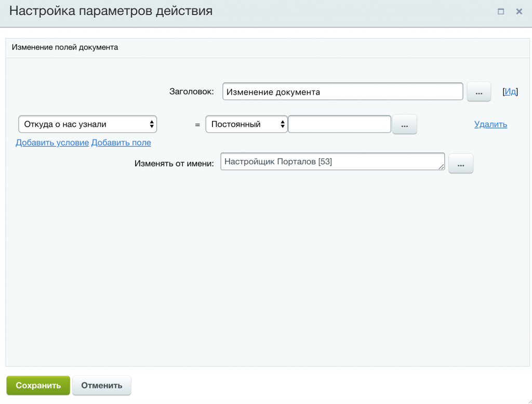The image size is (532, 404).
Task: Click the "..." beside the Постоянный value
Action: pyautogui.click(x=405, y=124)
